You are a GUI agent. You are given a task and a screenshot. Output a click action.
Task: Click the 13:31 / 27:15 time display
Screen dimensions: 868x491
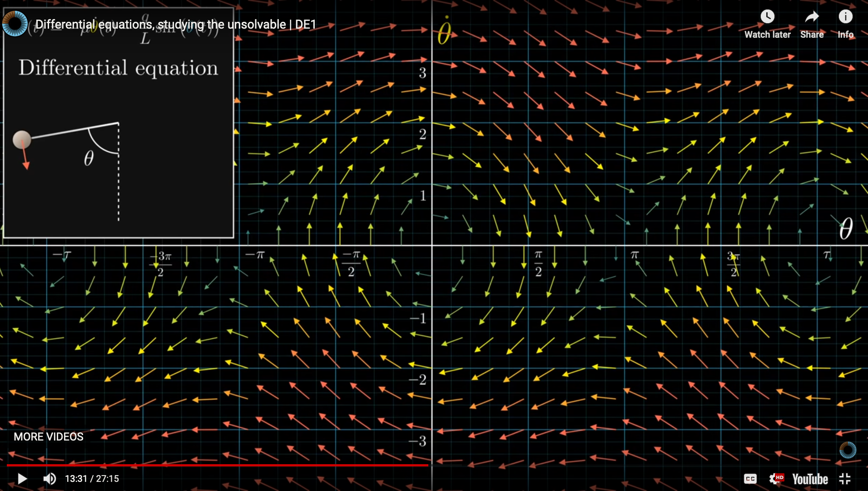(92, 479)
